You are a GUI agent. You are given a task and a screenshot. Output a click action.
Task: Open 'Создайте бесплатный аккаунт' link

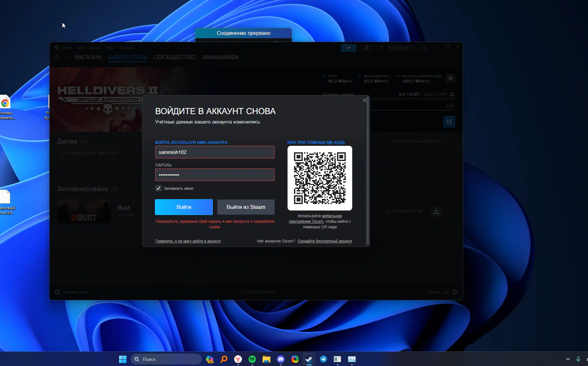(325, 241)
